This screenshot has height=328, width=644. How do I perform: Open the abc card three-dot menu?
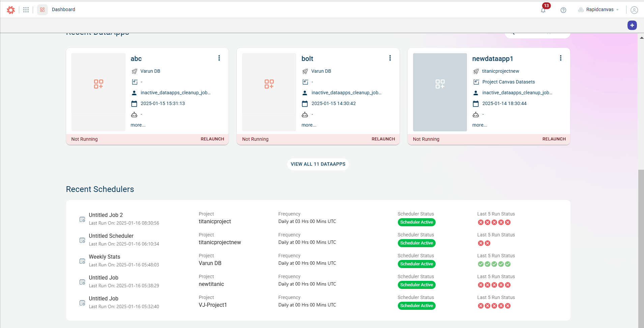click(219, 58)
